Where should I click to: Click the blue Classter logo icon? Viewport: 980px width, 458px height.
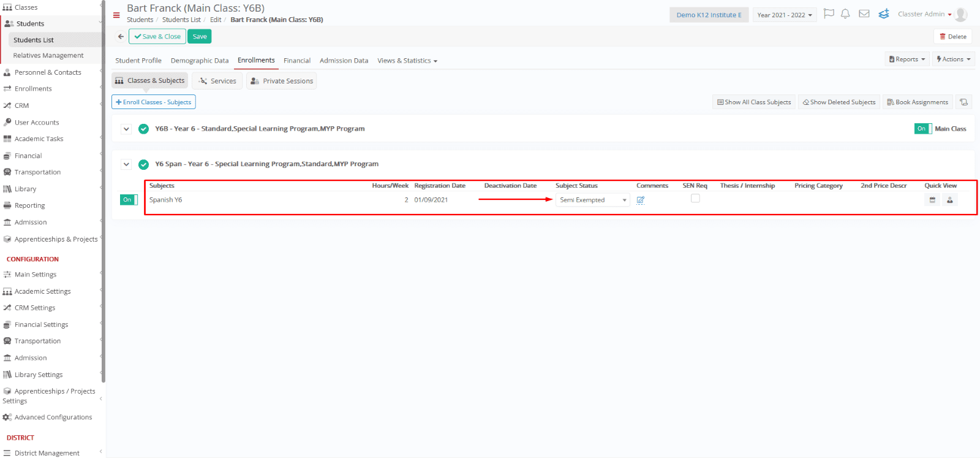pos(883,13)
